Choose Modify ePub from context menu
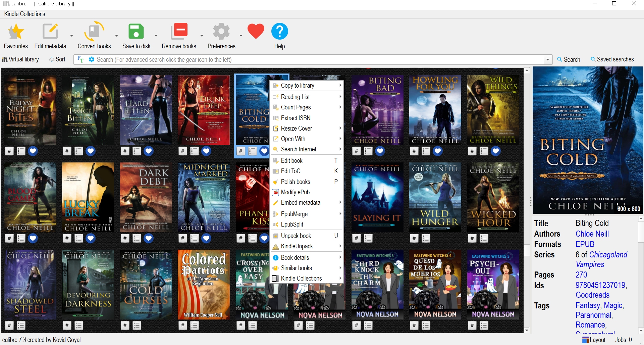Viewport: 644px width, 345px height. [307, 192]
